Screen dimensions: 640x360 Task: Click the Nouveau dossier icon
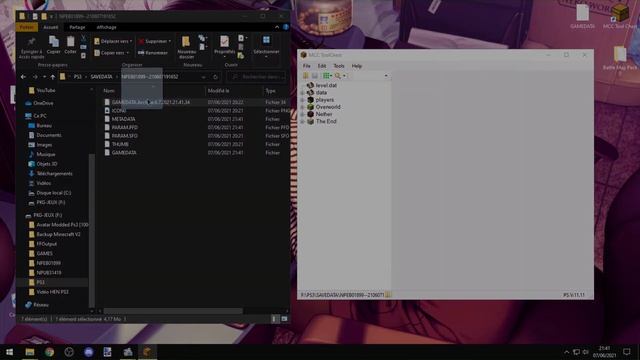point(186,42)
